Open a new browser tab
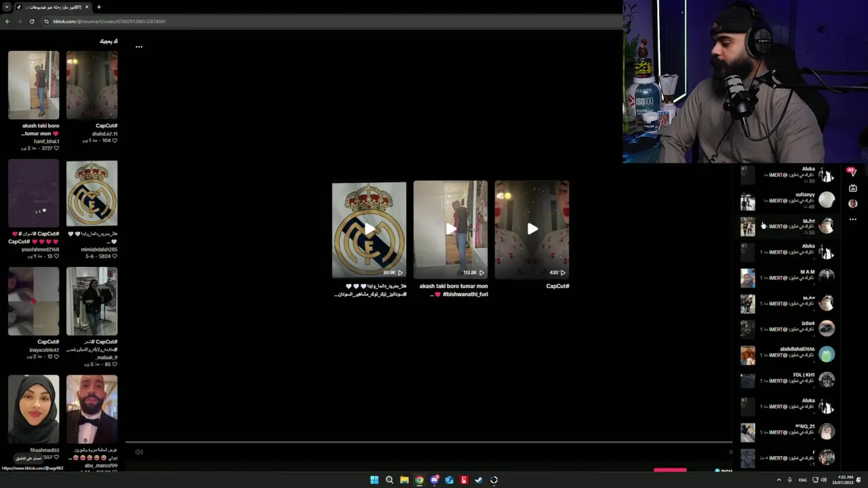Viewport: 868px width, 488px height. click(99, 7)
